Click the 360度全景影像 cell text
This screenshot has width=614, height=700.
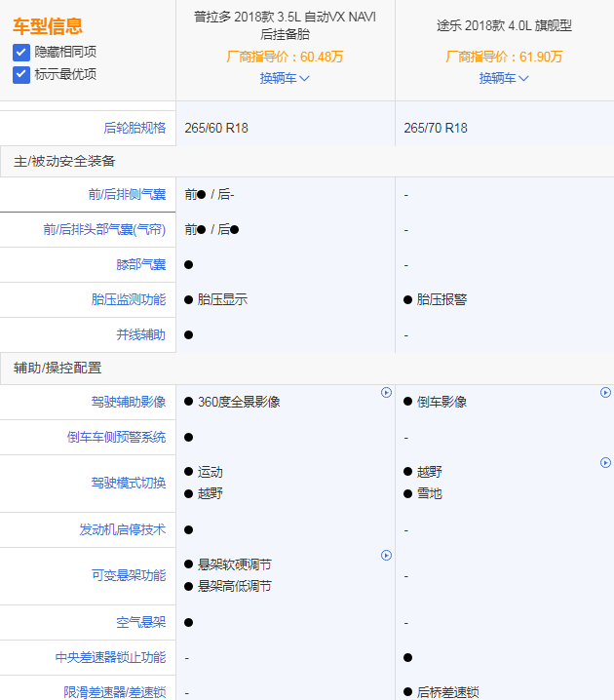point(239,402)
